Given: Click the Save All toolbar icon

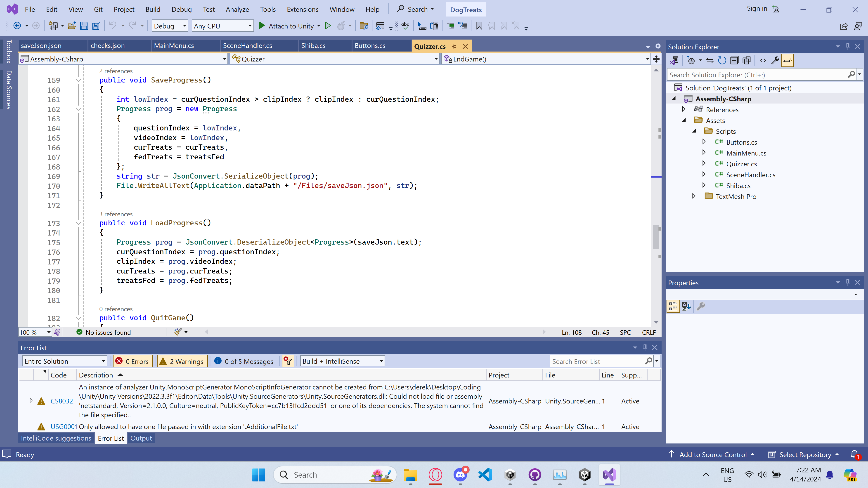Looking at the screenshot, I should (96, 26).
